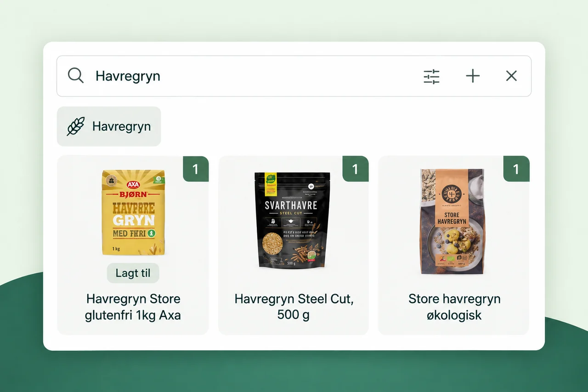Open the Store Havregryn økologisk product image
The image size is (588, 392).
(x=452, y=222)
